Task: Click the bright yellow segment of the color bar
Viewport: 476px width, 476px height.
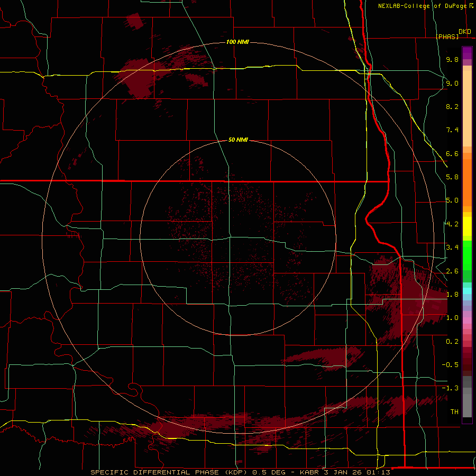Action: coord(467,226)
